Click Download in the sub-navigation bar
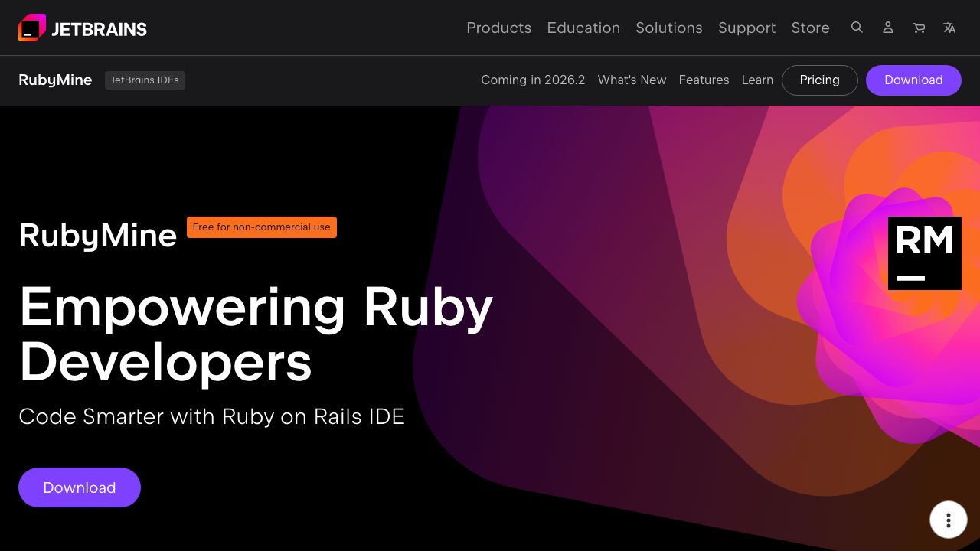Viewport: 980px width, 551px height. (x=913, y=80)
